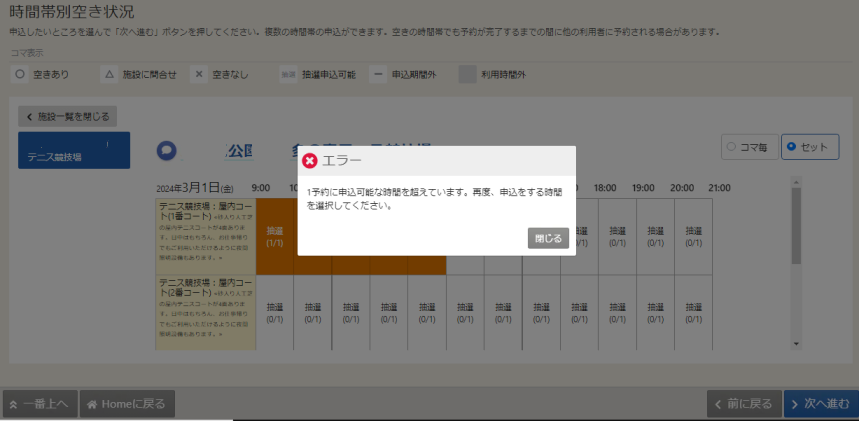Select 2番コート 18:00 lottery slot
Viewport: 859px width, 421px height.
(617, 312)
